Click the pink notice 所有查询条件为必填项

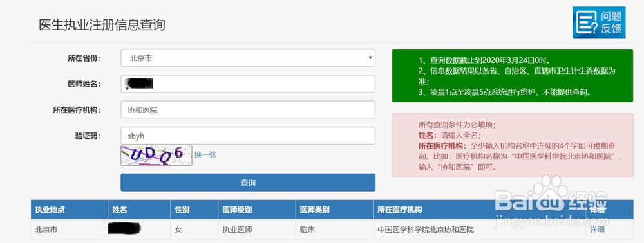tap(513, 145)
